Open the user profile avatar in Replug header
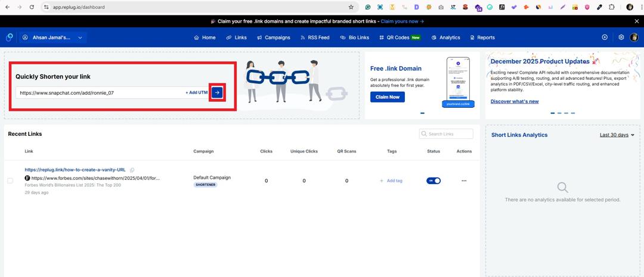644x277 pixels. tap(634, 38)
